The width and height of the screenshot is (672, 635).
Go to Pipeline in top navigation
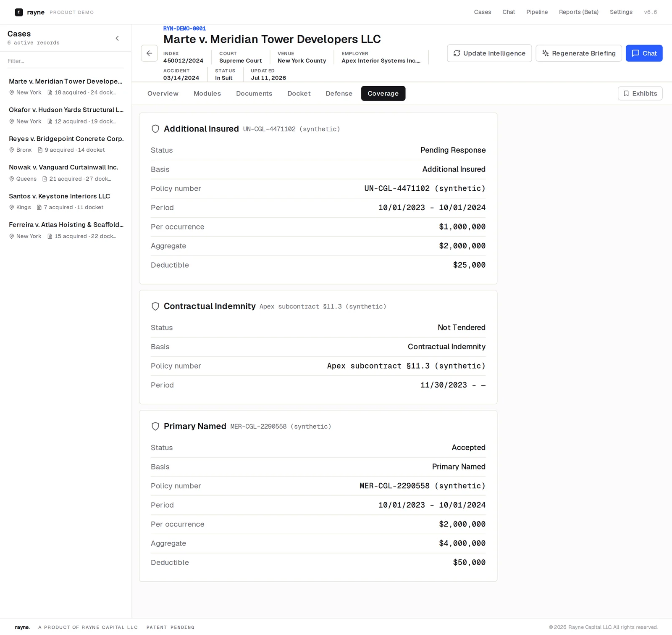click(537, 12)
